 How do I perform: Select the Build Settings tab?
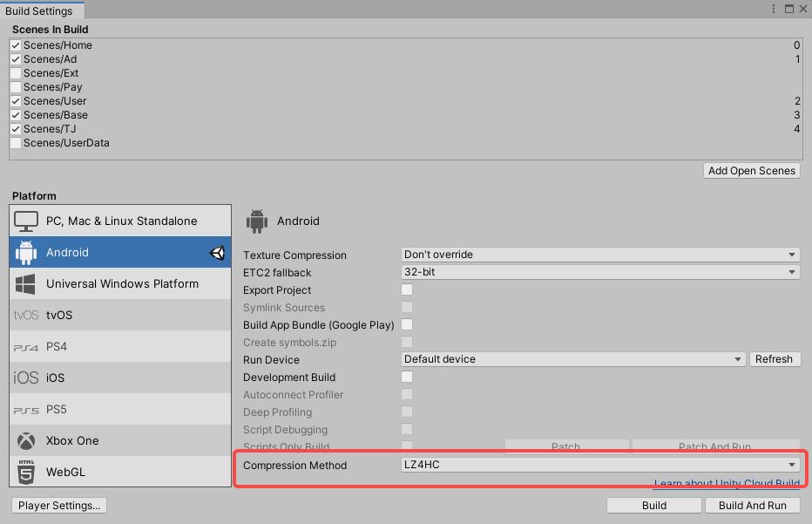point(42,10)
